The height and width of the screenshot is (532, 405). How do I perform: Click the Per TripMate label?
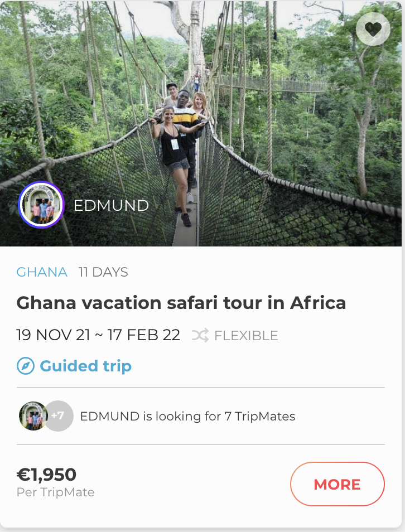click(x=55, y=492)
